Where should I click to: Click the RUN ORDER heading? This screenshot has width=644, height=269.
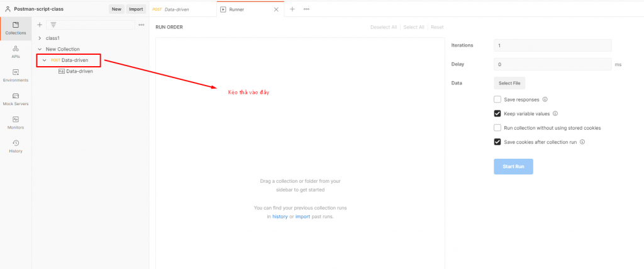(x=169, y=27)
